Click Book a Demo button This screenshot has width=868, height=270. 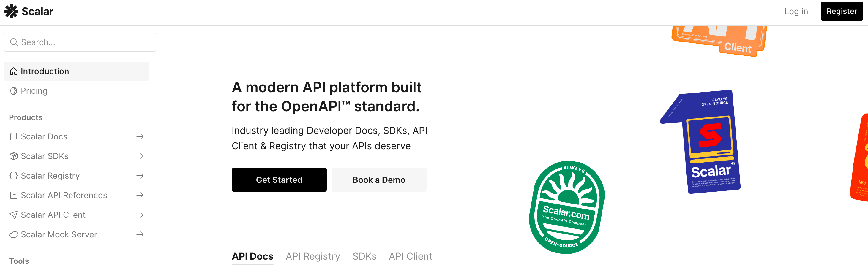point(379,180)
